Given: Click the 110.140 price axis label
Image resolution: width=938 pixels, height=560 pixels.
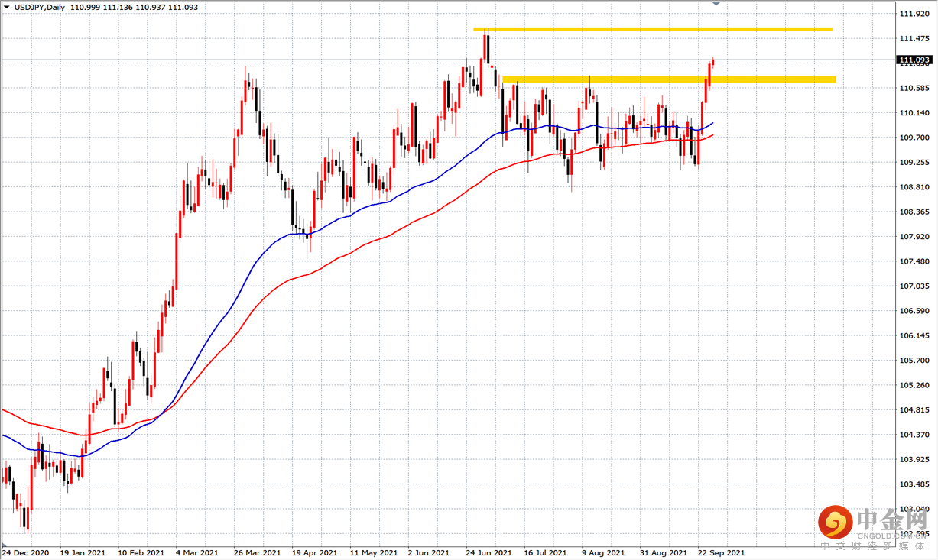Looking at the screenshot, I should tap(914, 113).
